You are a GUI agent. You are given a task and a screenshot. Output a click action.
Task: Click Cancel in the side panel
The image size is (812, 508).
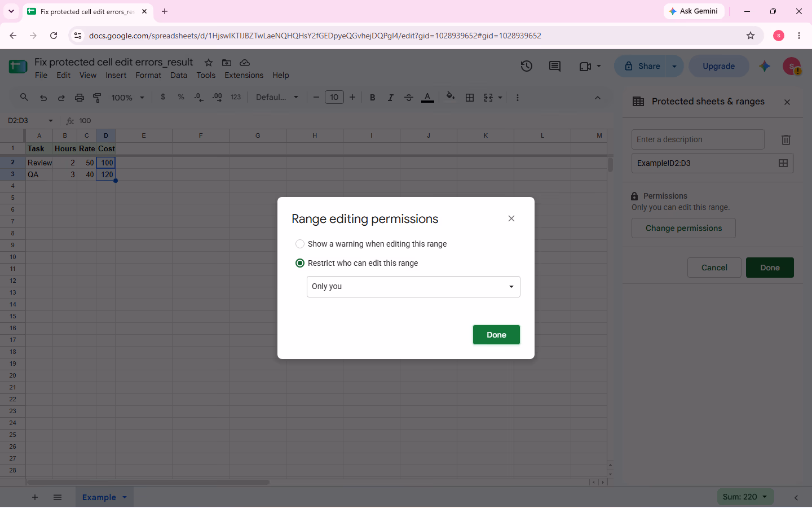(x=714, y=268)
